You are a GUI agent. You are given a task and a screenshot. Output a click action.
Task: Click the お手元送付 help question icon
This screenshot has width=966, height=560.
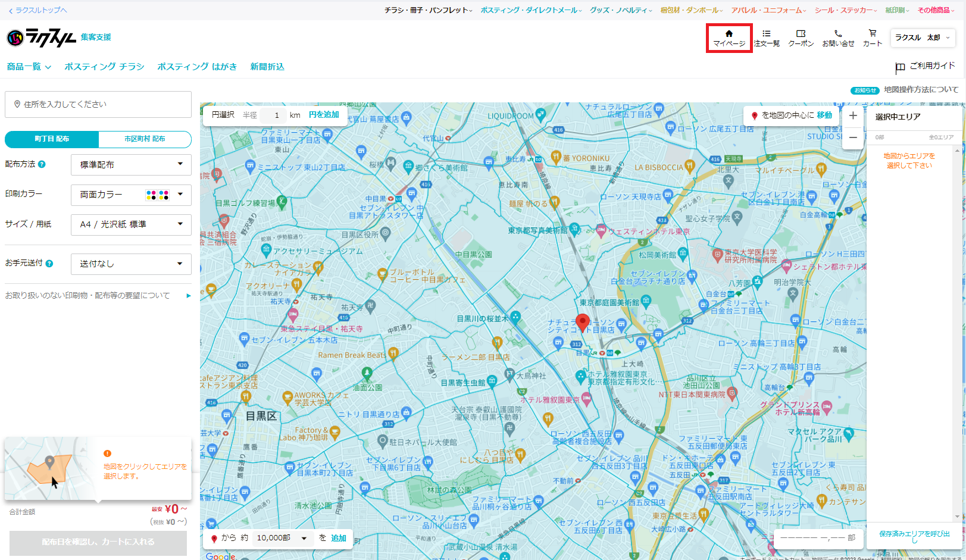(x=49, y=263)
